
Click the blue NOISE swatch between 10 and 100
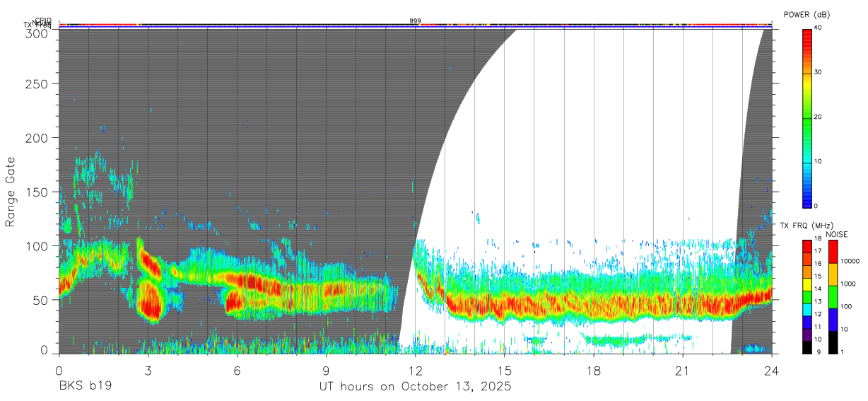coord(833,320)
